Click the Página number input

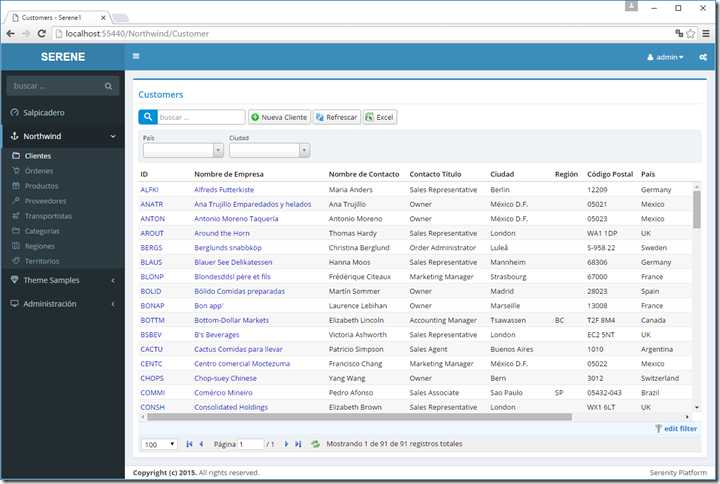(x=250, y=444)
